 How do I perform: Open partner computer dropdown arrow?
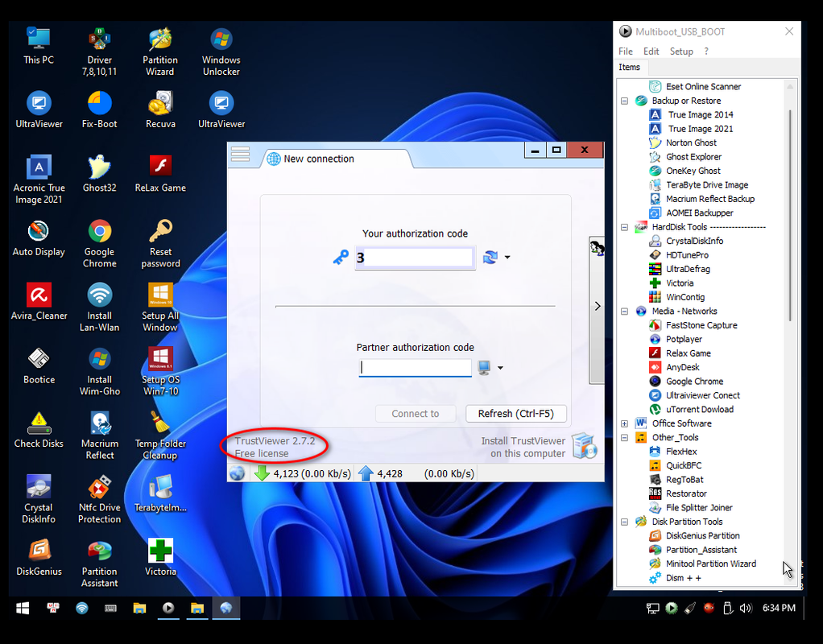click(500, 368)
